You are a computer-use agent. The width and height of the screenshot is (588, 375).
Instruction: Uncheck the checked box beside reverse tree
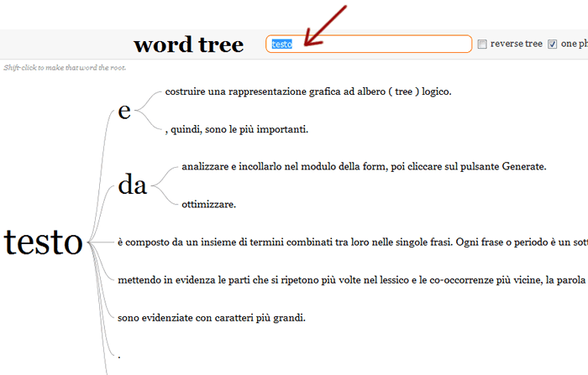point(552,44)
